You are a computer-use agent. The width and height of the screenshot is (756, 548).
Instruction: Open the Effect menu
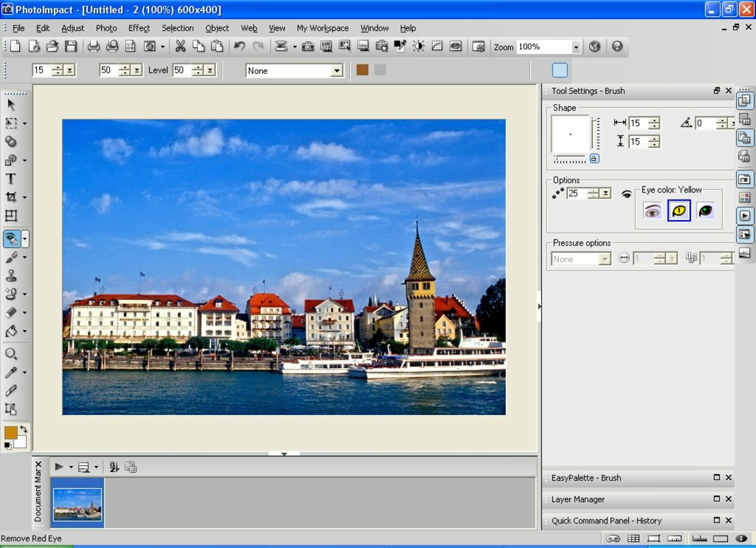pos(139,28)
